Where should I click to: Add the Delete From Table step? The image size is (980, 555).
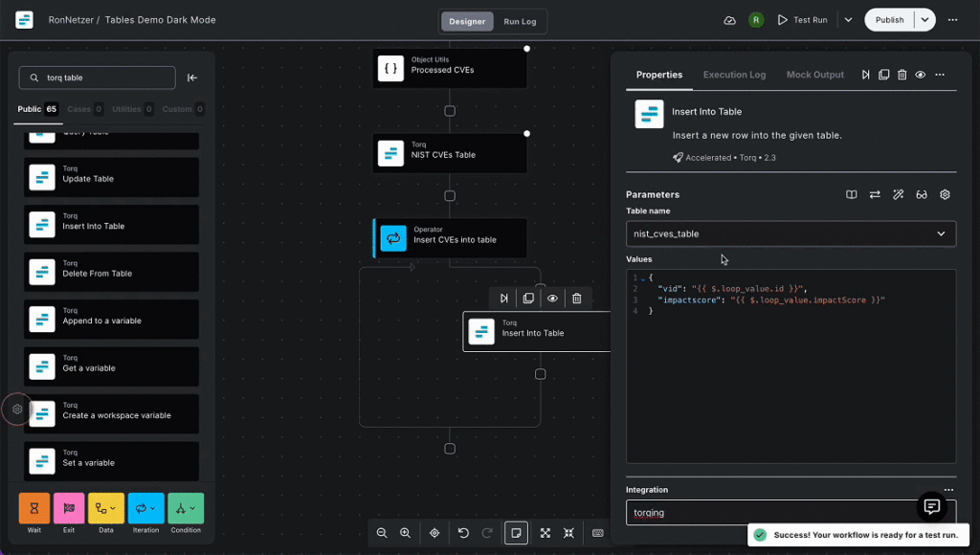(111, 274)
